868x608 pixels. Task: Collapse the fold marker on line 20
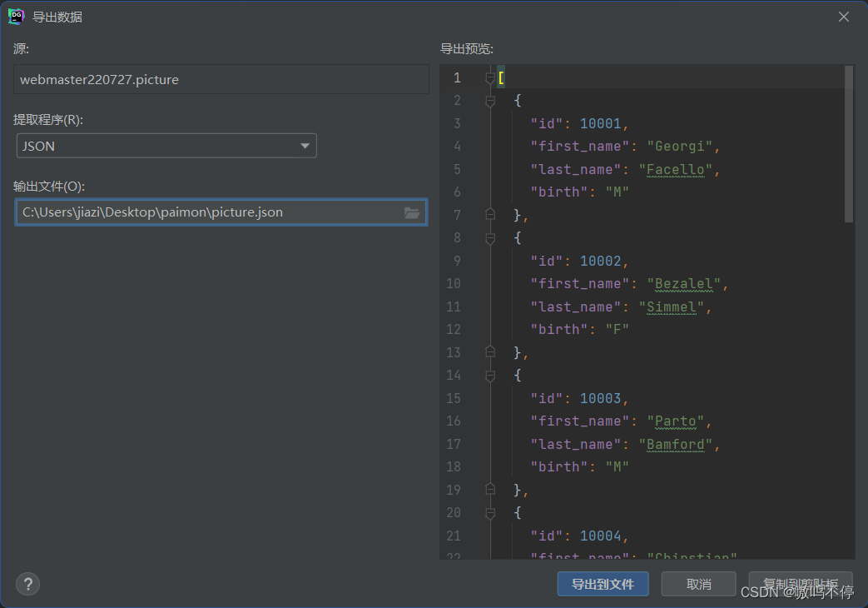coord(490,513)
